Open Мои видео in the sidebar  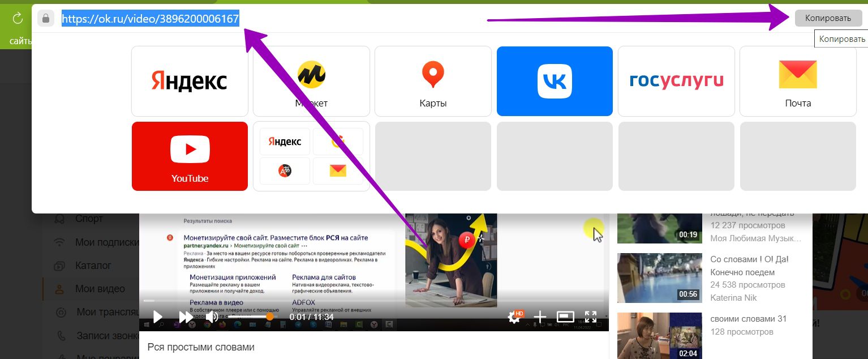[x=100, y=289]
